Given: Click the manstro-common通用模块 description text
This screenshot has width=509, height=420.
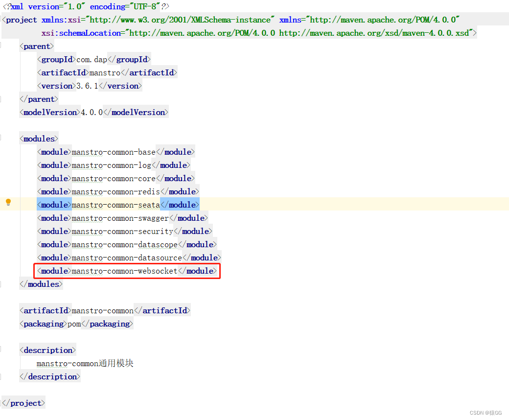Looking at the screenshot, I should [x=85, y=363].
